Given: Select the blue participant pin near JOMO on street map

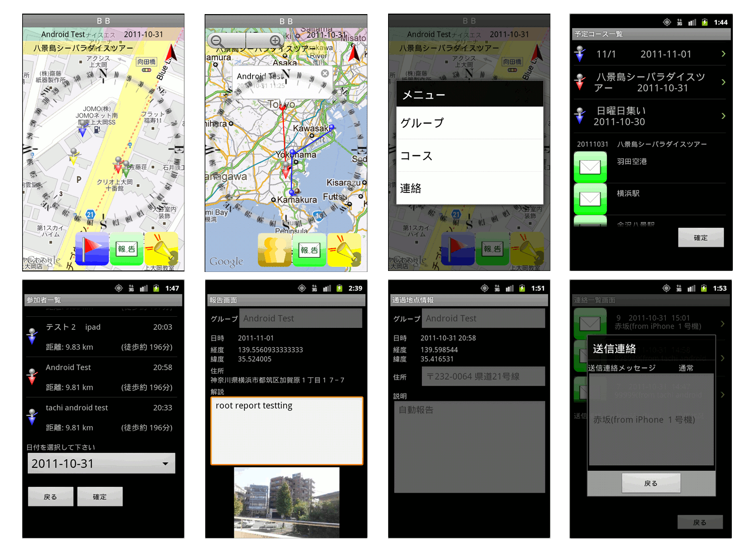Looking at the screenshot, I should coord(83,128).
